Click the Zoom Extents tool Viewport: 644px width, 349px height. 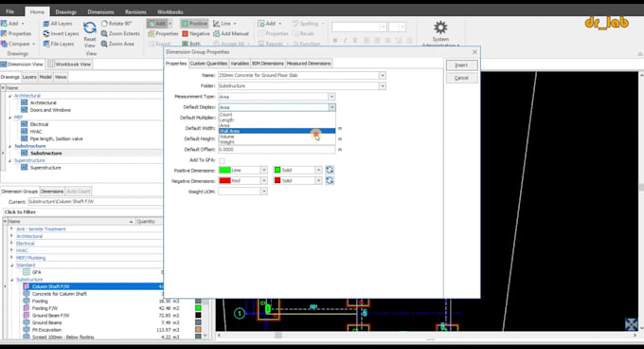[120, 34]
